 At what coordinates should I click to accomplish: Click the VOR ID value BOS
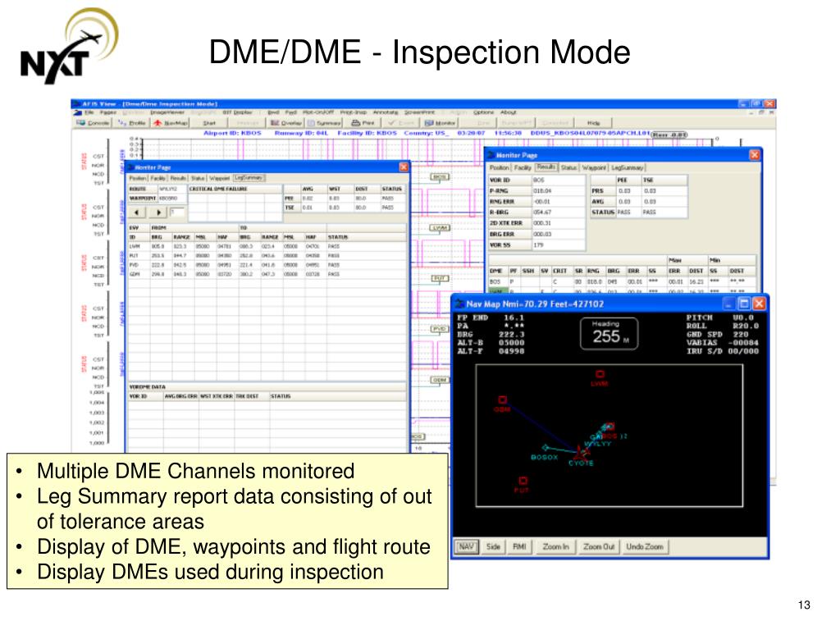pos(558,180)
